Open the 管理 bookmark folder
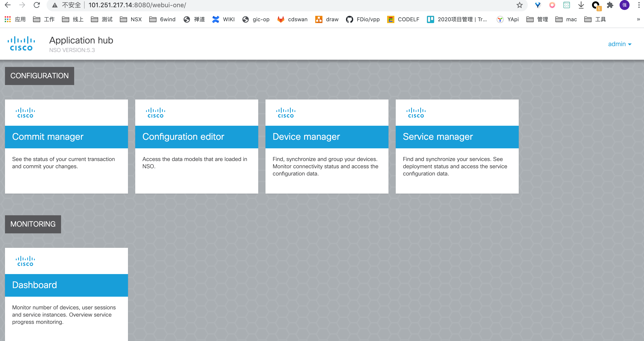 [x=537, y=19]
